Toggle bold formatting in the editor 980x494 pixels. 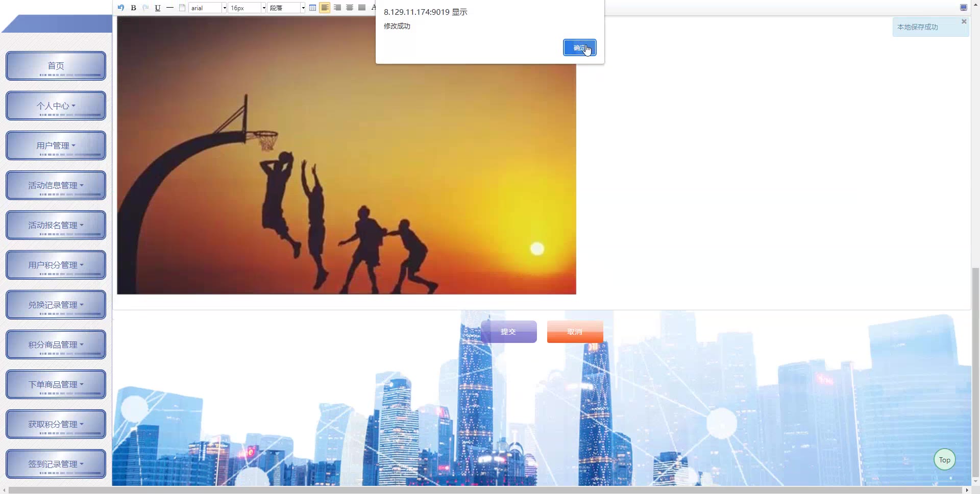click(133, 8)
